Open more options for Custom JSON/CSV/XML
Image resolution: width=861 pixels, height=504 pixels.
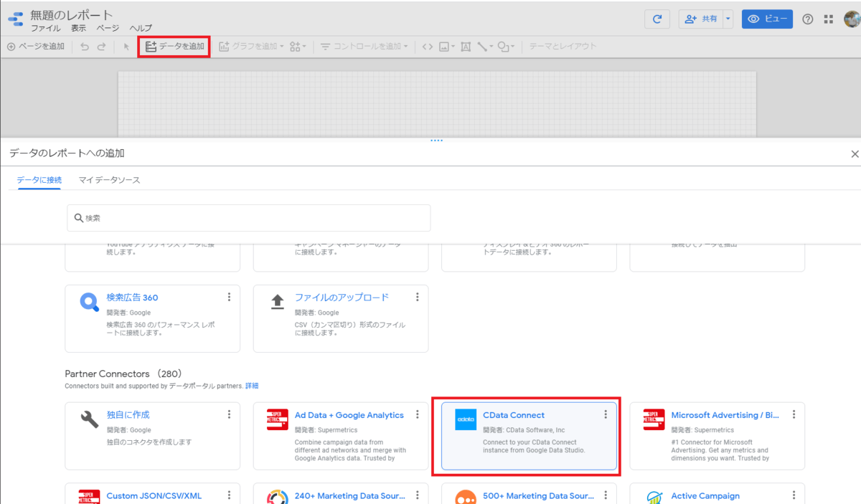click(x=229, y=495)
